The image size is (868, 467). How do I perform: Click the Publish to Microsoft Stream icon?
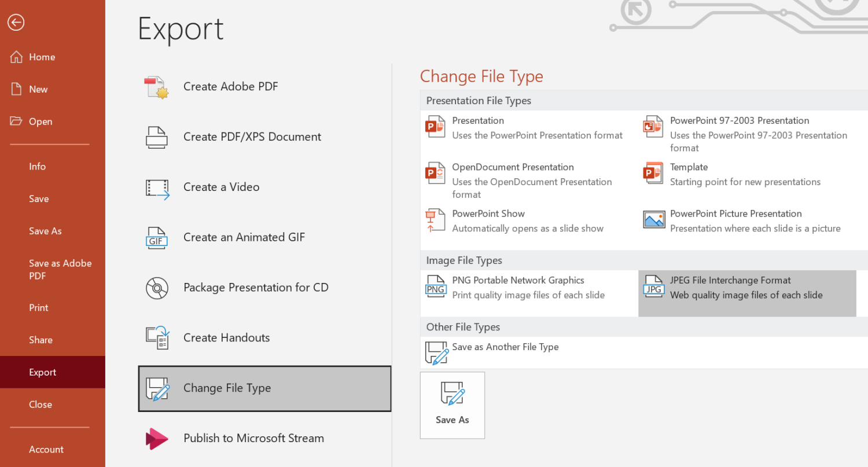pos(157,439)
